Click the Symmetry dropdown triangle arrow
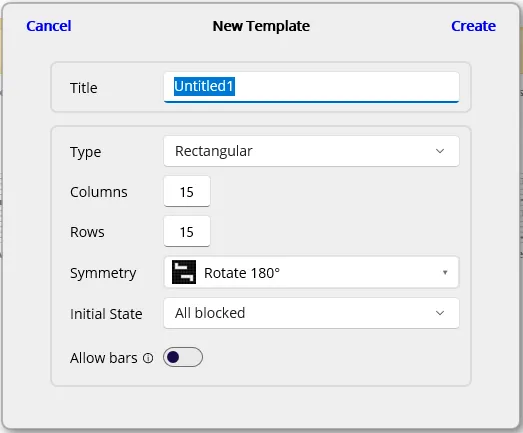The height and width of the screenshot is (433, 523). pos(445,273)
